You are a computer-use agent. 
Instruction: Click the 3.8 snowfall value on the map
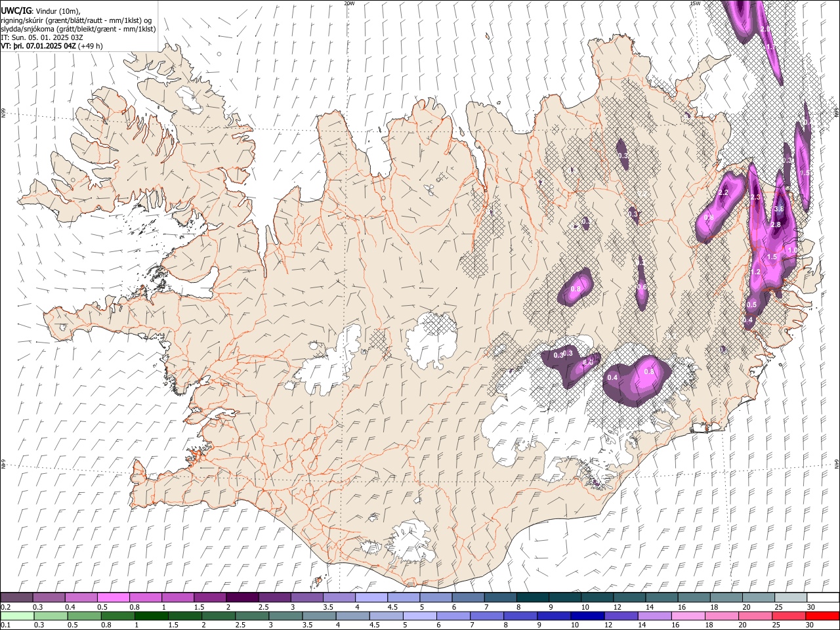tap(779, 209)
